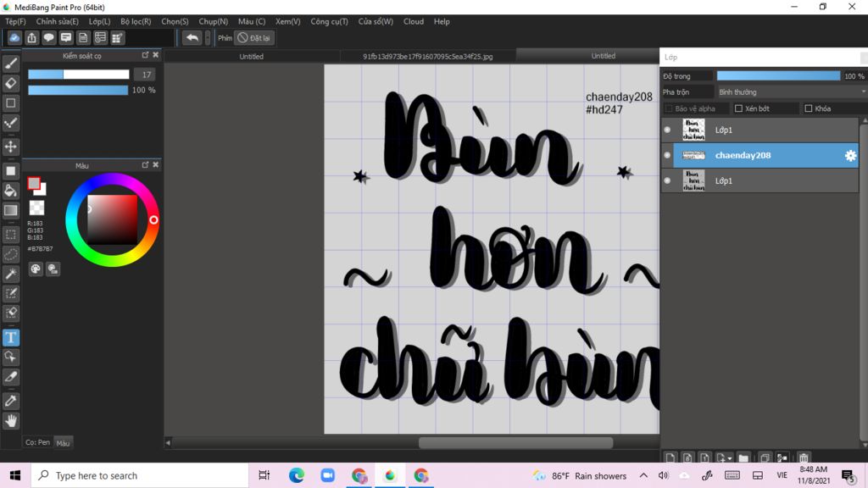The height and width of the screenshot is (488, 868).
Task: Click the taskbar search box
Action: tap(140, 475)
